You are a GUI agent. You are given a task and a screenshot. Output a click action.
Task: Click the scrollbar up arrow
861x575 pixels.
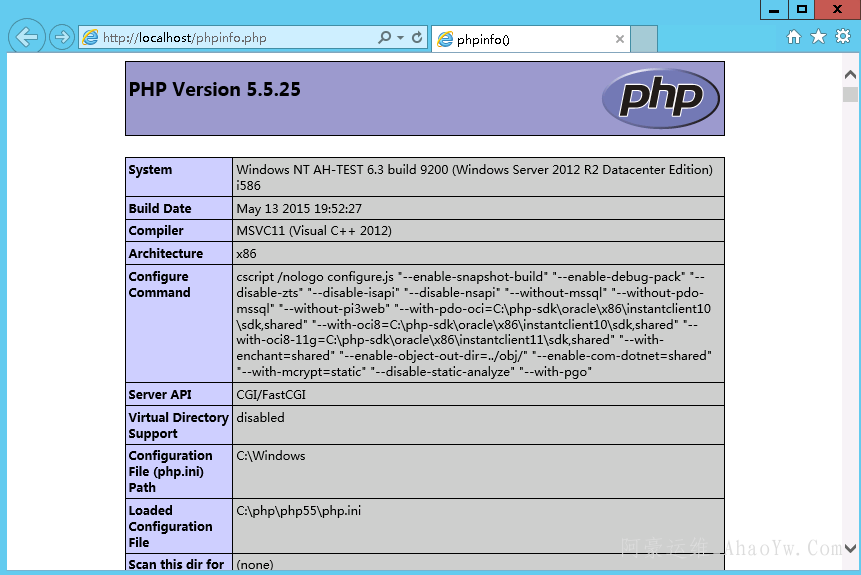click(850, 75)
